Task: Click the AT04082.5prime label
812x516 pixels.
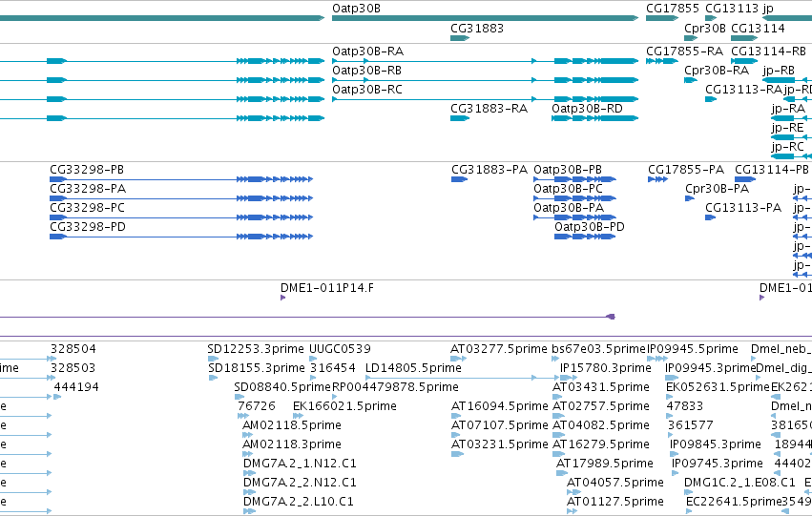Action: click(601, 425)
